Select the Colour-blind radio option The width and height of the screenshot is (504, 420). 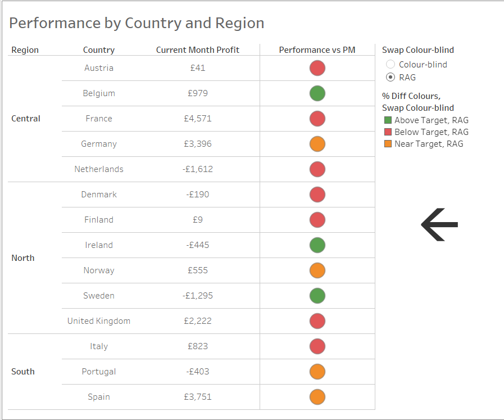pyautogui.click(x=391, y=65)
